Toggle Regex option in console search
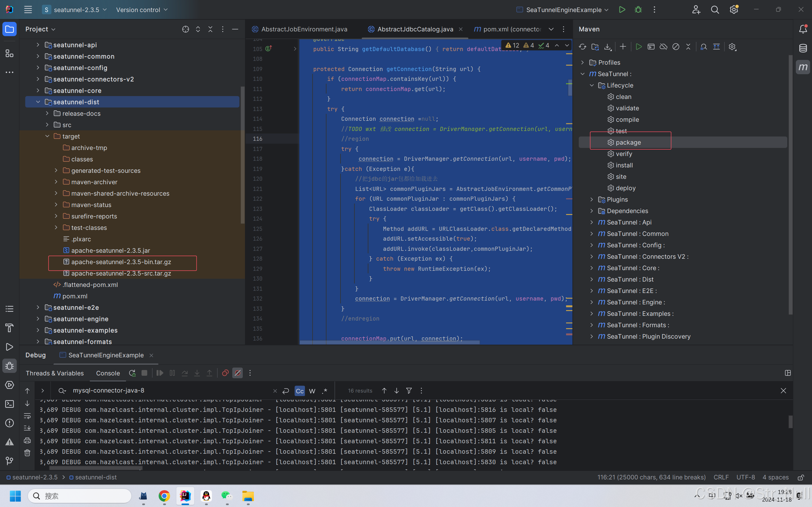812x507 pixels. pyautogui.click(x=325, y=391)
